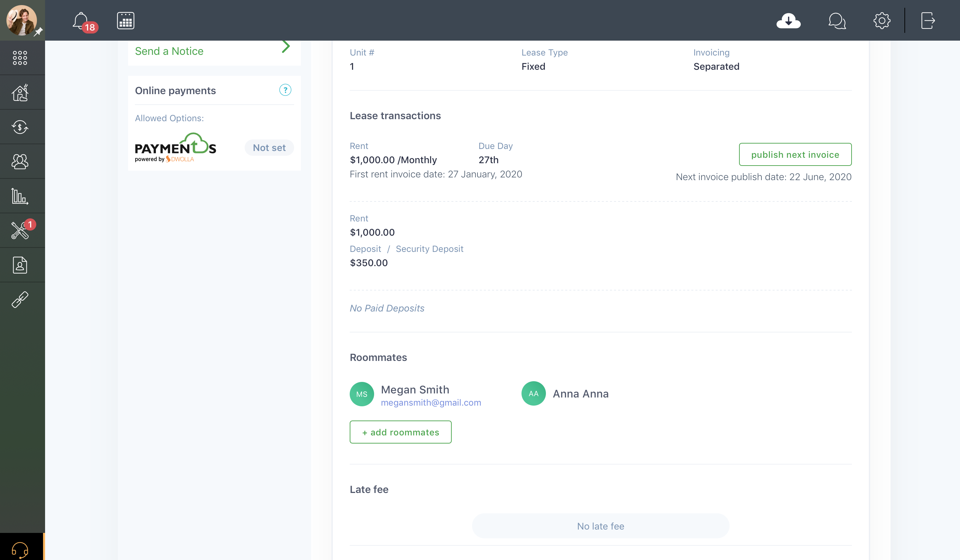
Task: Click the No late fee pill
Action: coord(600,526)
